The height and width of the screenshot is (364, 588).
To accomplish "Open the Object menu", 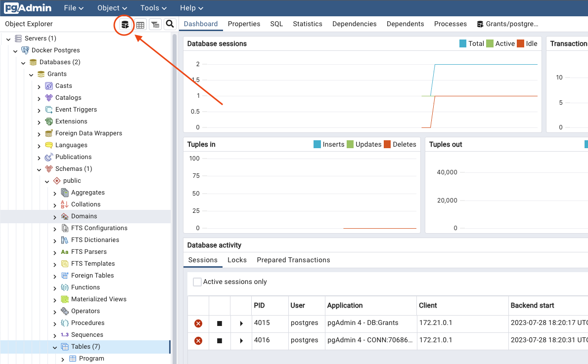I will pos(112,8).
